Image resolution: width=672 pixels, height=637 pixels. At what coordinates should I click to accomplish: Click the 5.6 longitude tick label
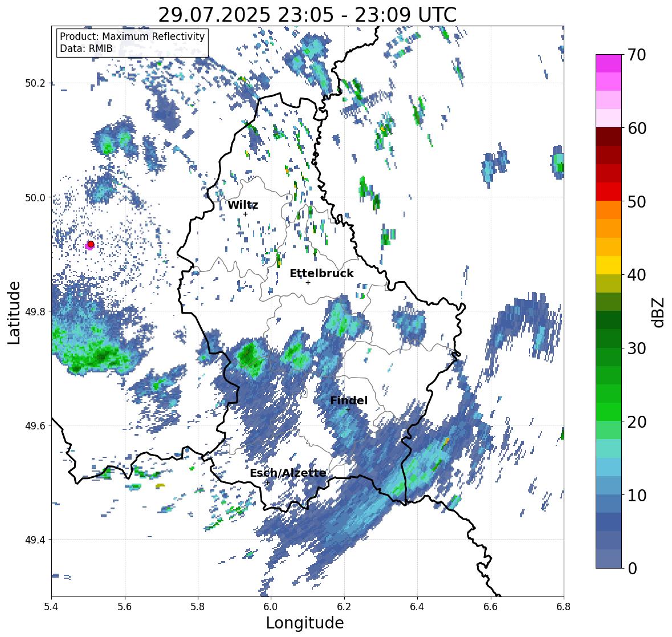(125, 606)
